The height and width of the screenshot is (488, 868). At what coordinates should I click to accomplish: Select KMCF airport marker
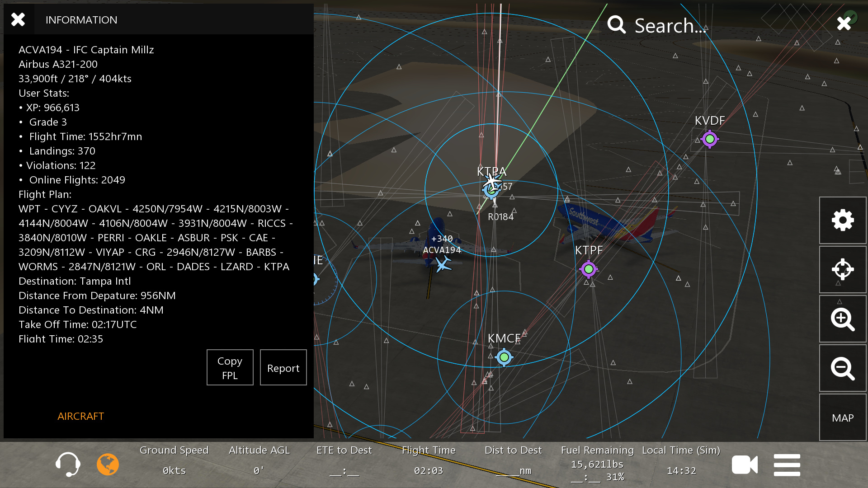point(504,357)
